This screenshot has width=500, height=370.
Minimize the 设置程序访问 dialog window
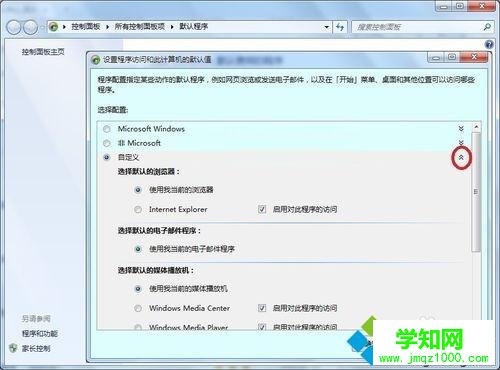436,57
